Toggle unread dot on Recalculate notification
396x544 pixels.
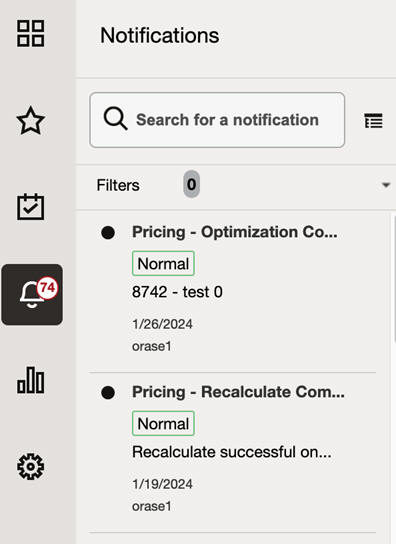click(108, 393)
